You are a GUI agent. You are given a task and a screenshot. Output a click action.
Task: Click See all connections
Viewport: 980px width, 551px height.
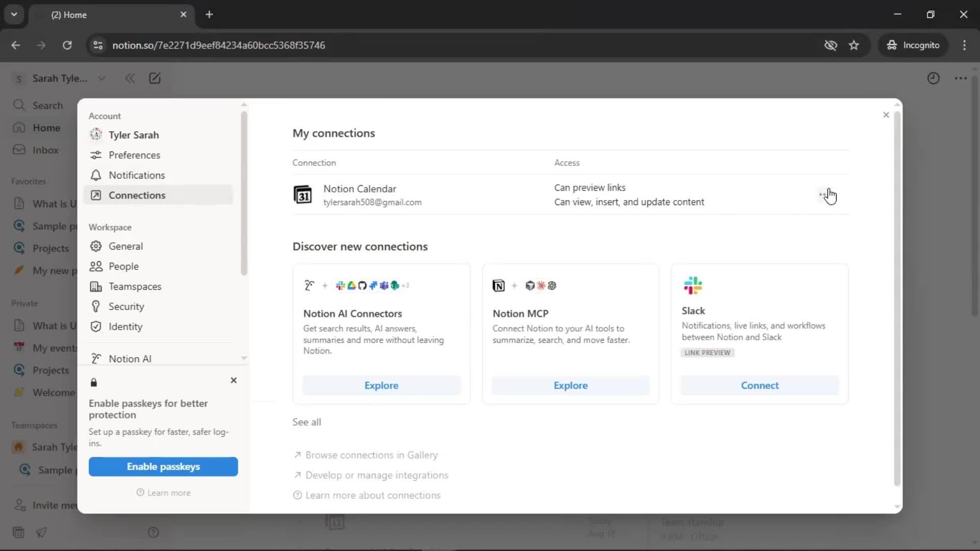[x=307, y=422]
